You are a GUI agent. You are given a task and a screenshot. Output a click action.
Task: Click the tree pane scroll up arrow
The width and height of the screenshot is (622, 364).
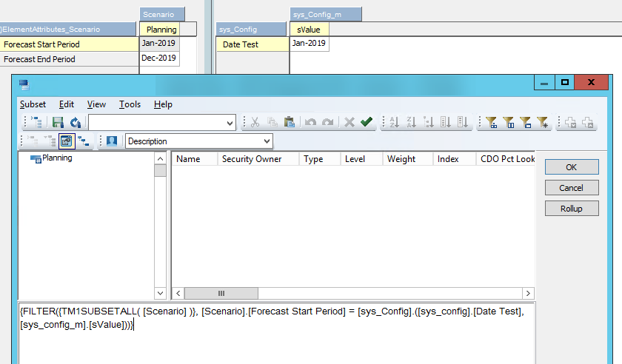pos(160,158)
